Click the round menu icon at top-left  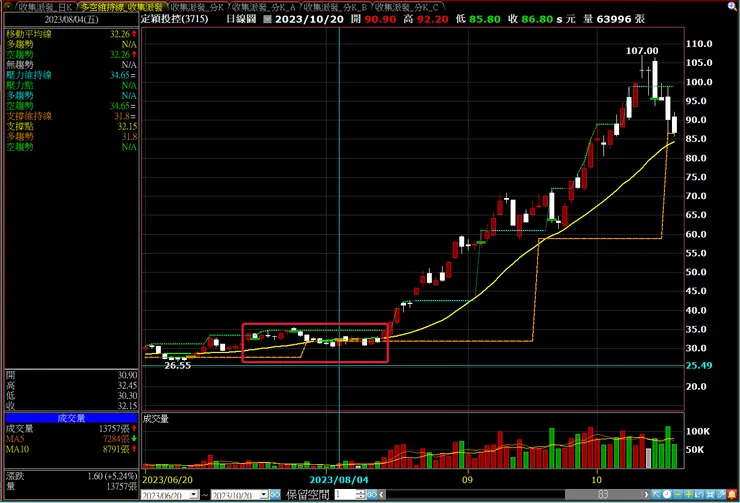click(8, 6)
